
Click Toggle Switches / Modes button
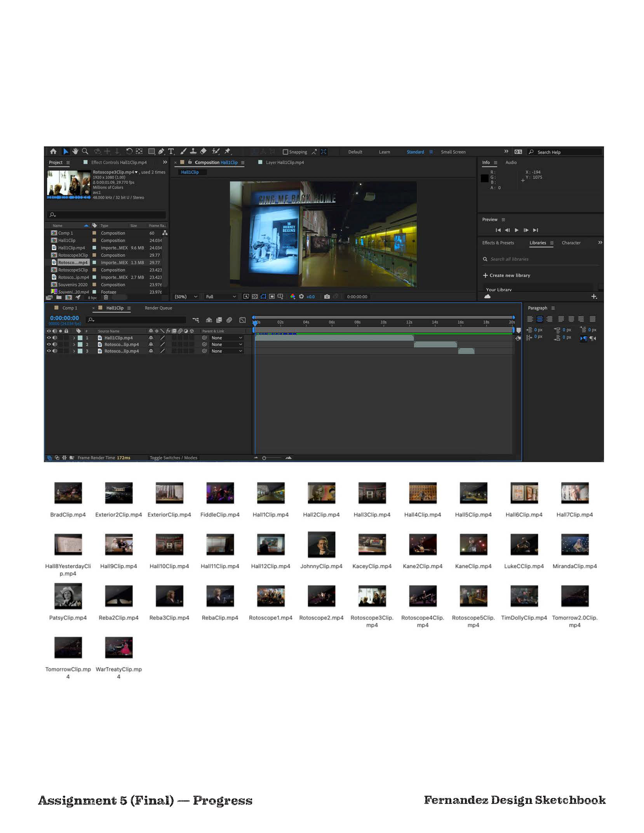(x=173, y=458)
